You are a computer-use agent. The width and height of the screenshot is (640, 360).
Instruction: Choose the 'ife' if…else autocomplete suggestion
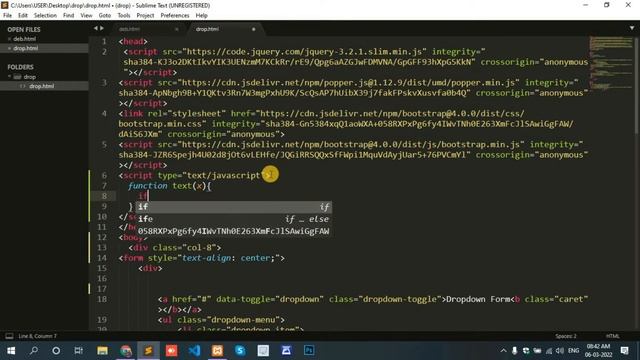(233, 219)
